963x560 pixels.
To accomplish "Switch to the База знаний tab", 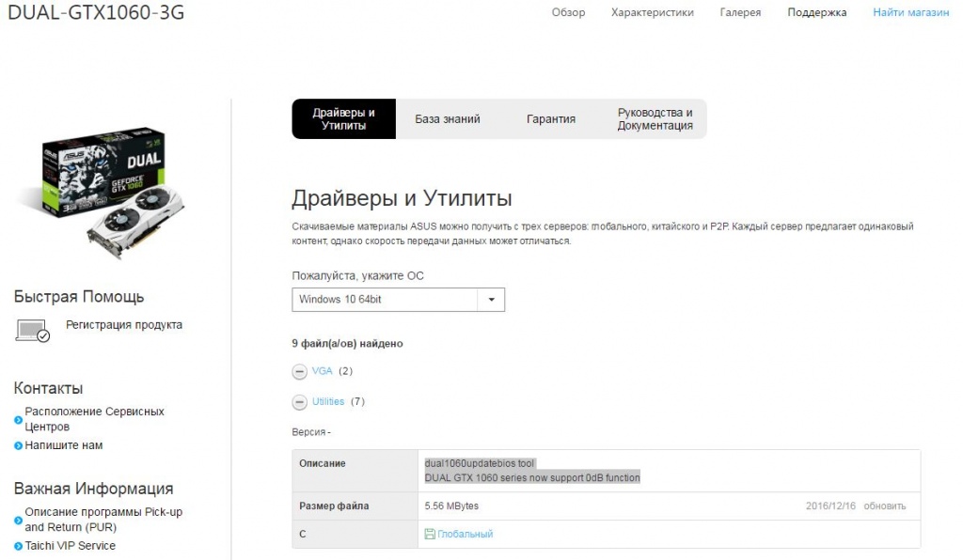I will click(447, 119).
